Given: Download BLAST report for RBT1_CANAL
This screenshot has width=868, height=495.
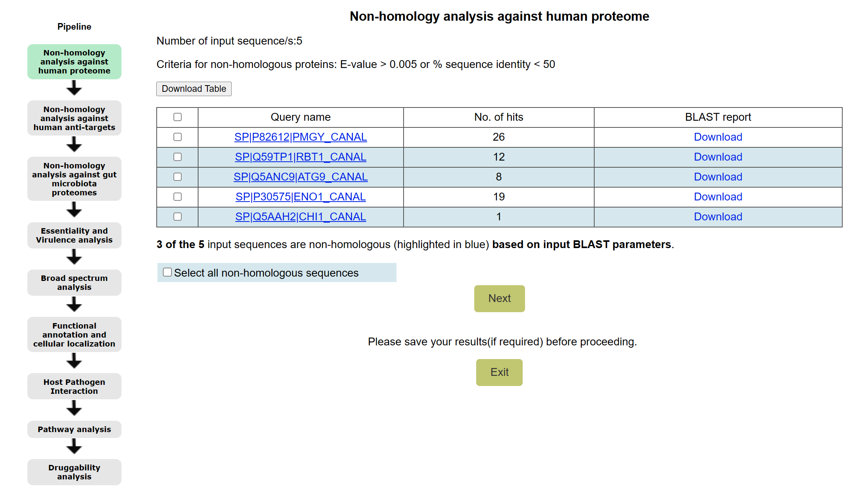Looking at the screenshot, I should [x=718, y=157].
